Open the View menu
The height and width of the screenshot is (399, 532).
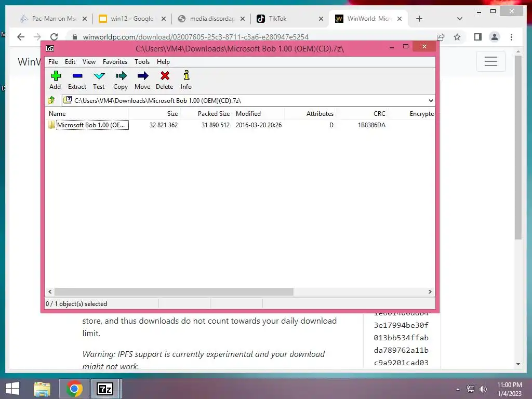click(x=89, y=62)
